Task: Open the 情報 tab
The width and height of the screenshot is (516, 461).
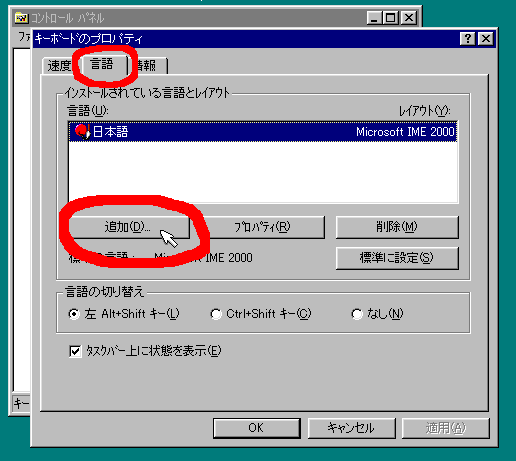Action: 147,66
